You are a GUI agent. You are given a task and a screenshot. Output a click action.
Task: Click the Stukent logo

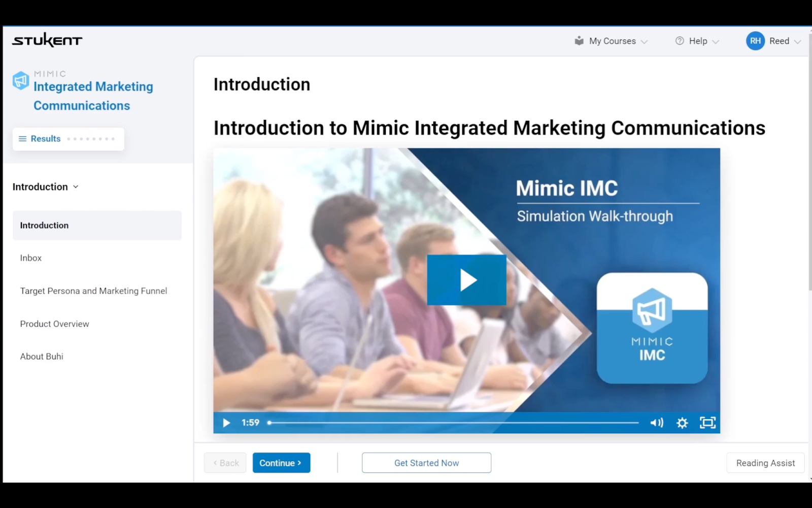tap(47, 40)
